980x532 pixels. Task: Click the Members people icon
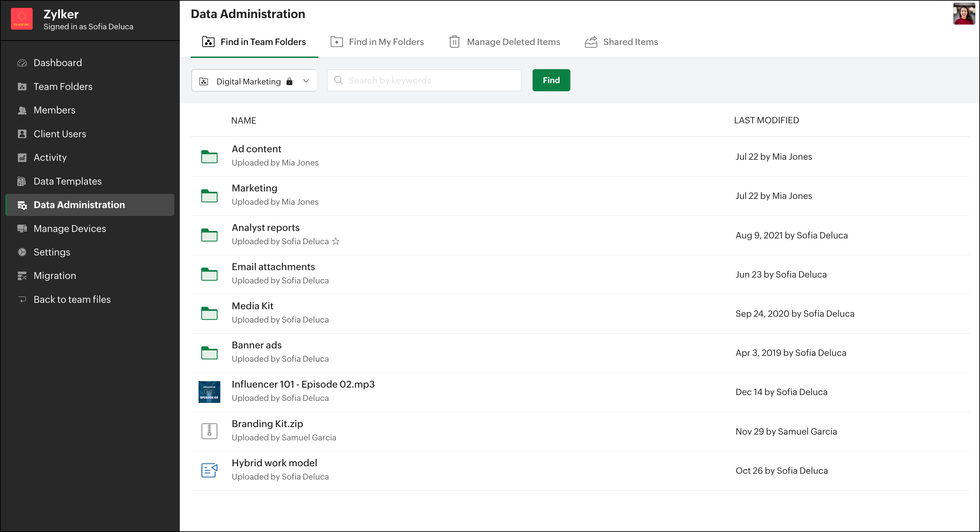pyautogui.click(x=22, y=110)
